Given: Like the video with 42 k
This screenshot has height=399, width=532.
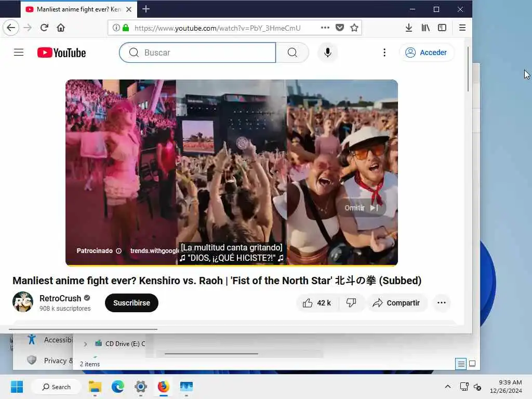Looking at the screenshot, I should (317, 303).
